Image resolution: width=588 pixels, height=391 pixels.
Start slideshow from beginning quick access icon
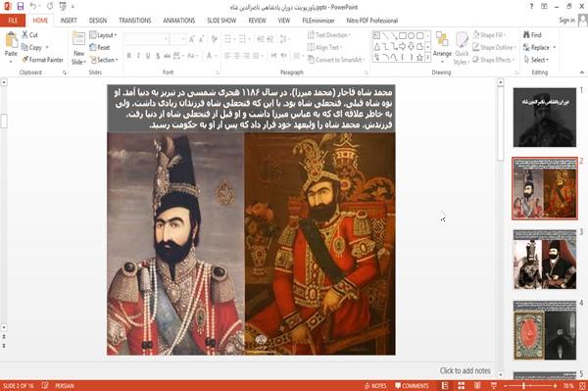[63, 7]
